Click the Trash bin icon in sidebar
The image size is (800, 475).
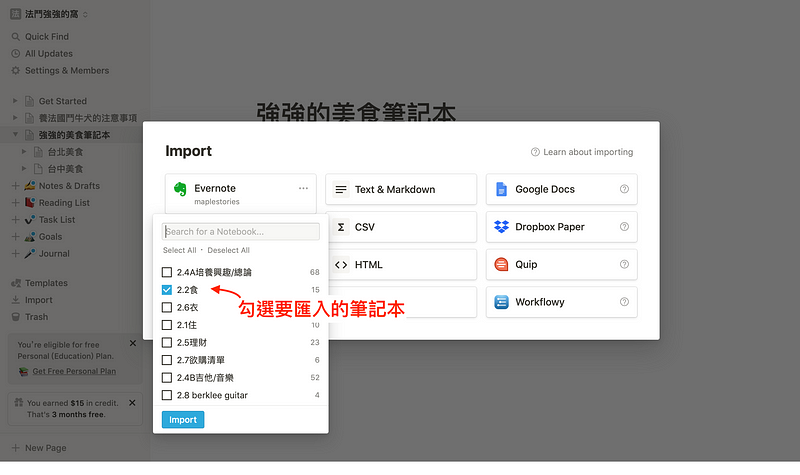click(x=16, y=317)
